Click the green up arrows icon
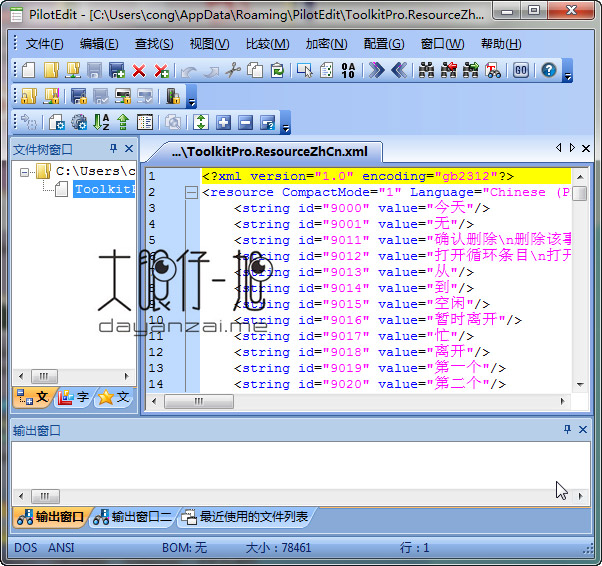The height and width of the screenshot is (566, 602). coord(123,122)
